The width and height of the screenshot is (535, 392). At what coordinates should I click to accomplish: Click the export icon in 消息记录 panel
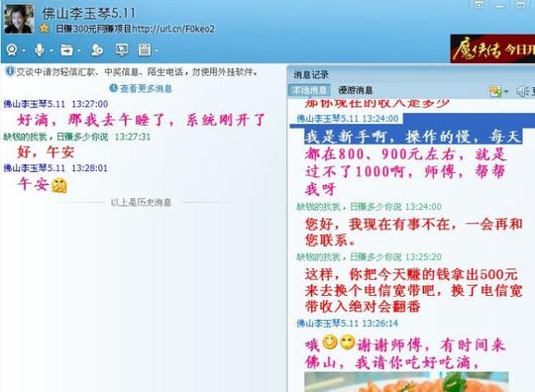pos(495,91)
